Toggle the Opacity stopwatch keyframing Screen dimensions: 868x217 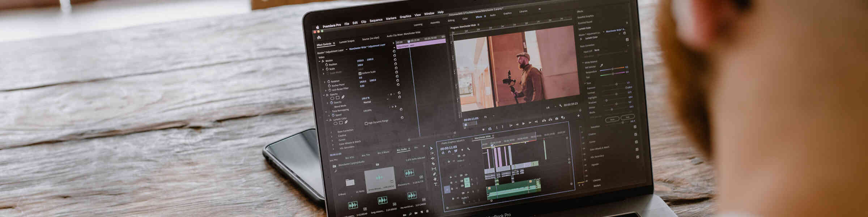(x=331, y=103)
